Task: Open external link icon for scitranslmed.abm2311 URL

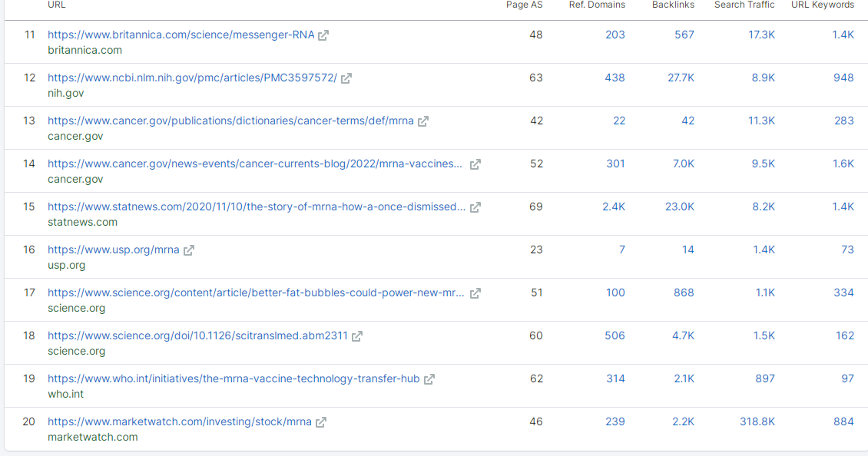Action: pos(357,336)
